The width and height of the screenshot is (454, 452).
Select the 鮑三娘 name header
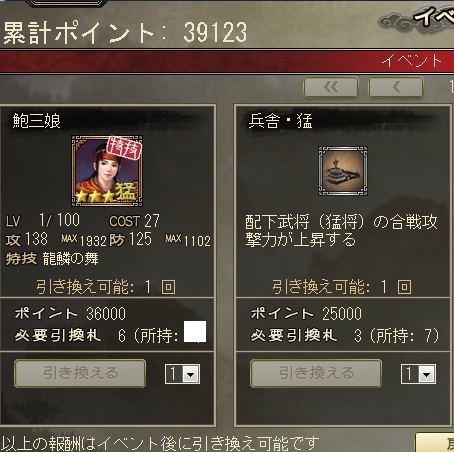pyautogui.click(x=37, y=121)
